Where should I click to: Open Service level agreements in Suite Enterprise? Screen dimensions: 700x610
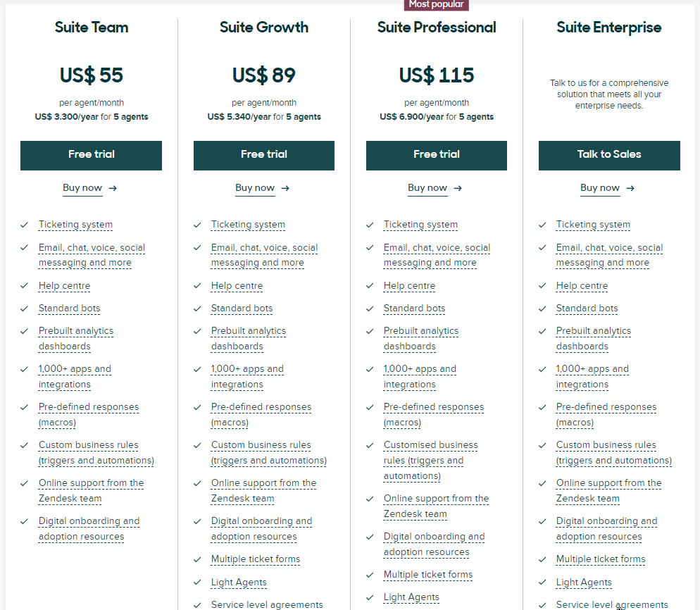click(x=612, y=604)
